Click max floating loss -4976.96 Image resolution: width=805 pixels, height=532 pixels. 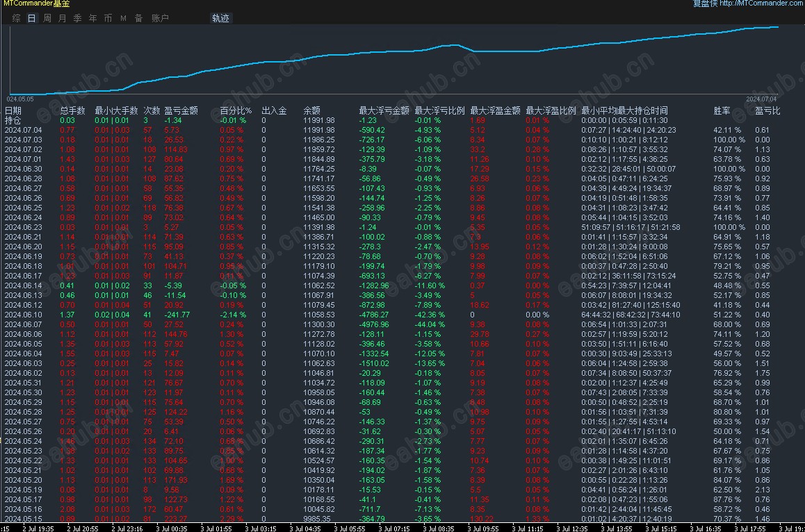[x=374, y=325]
